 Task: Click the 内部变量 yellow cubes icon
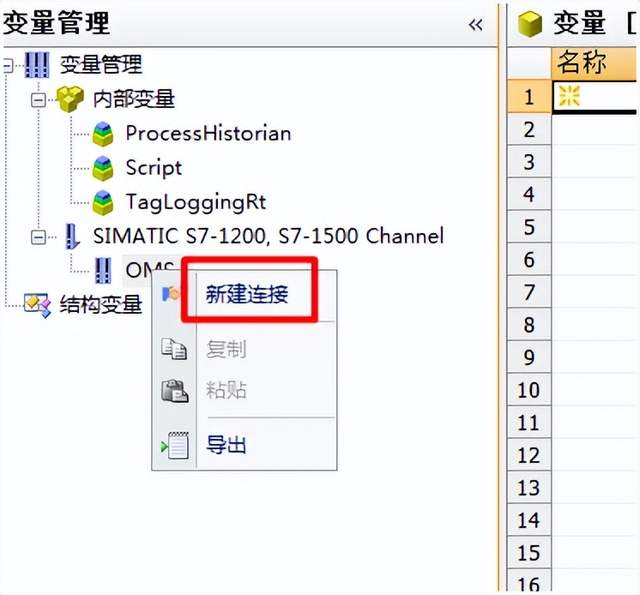[70, 99]
